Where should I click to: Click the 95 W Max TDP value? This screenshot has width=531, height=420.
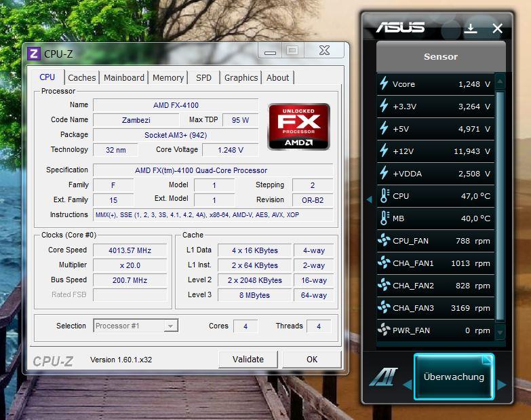241,120
